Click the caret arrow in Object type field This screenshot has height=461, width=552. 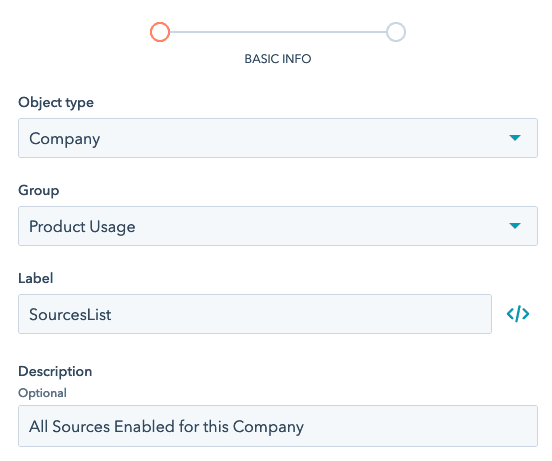click(515, 138)
